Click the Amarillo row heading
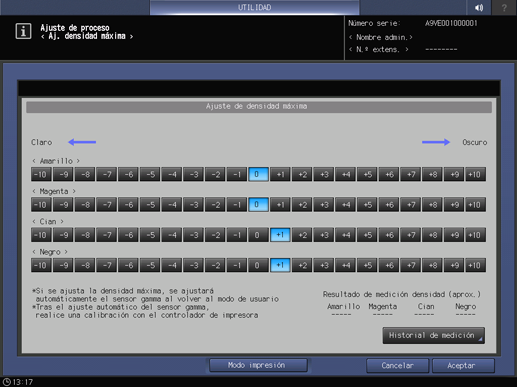The width and height of the screenshot is (517, 387). coord(56,161)
